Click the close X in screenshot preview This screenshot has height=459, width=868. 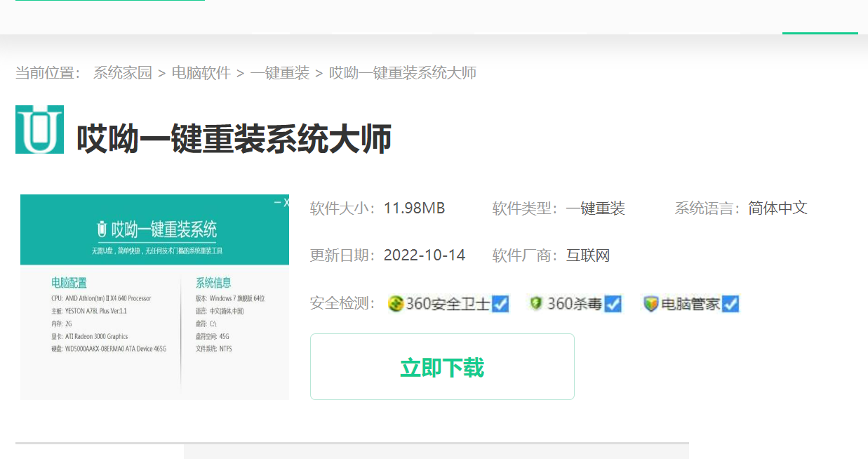click(x=286, y=203)
